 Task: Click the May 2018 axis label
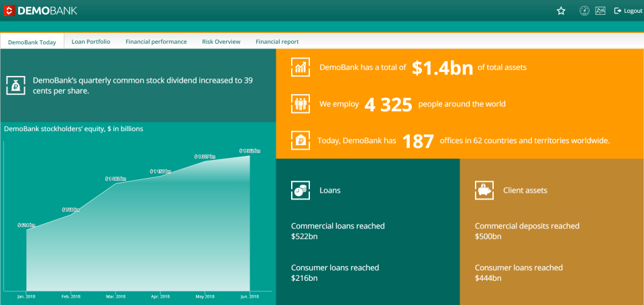pyautogui.click(x=205, y=296)
